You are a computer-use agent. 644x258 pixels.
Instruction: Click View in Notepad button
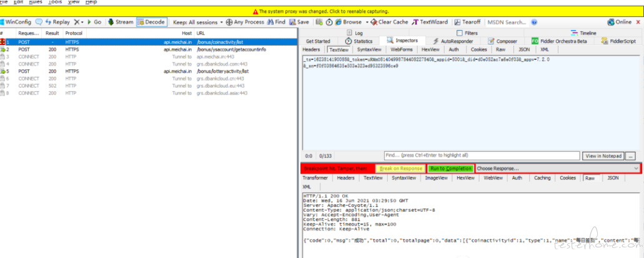point(603,156)
